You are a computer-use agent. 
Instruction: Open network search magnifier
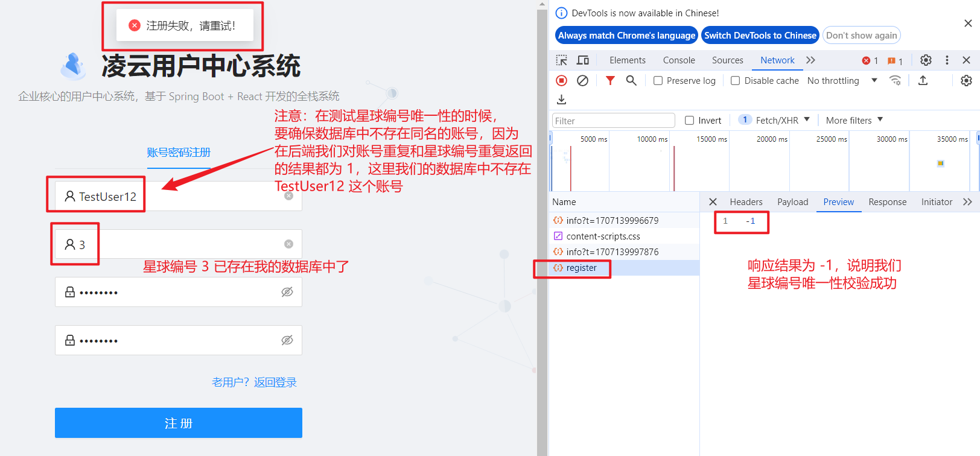[x=631, y=81]
